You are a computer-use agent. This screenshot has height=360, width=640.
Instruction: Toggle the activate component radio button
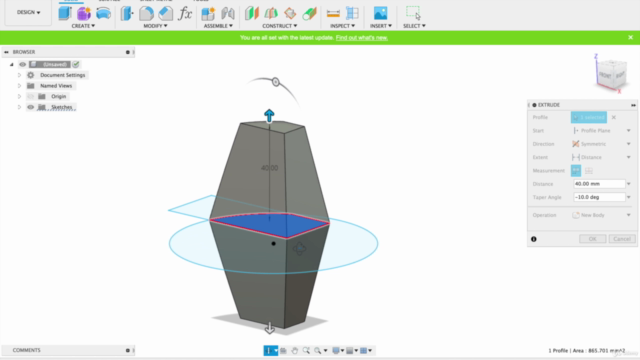pyautogui.click(x=76, y=64)
